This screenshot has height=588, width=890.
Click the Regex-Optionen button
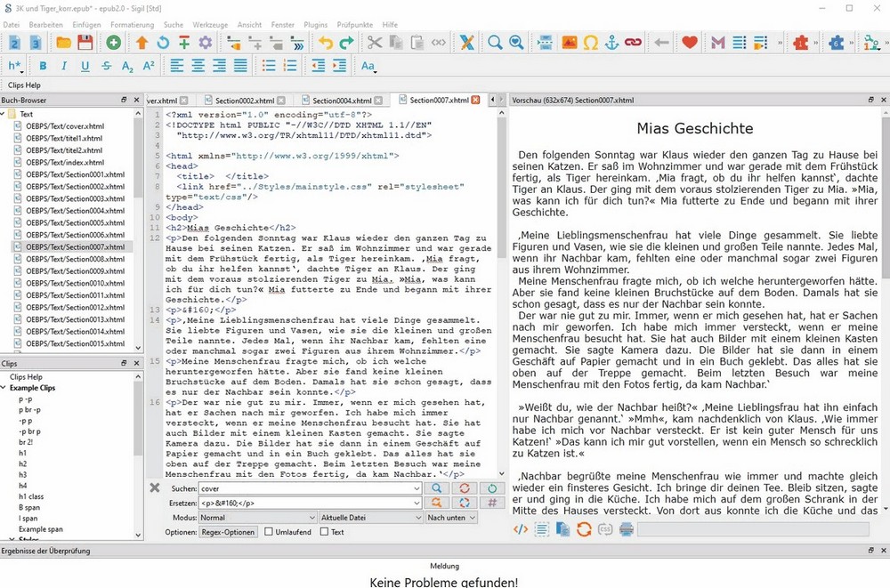click(x=227, y=532)
